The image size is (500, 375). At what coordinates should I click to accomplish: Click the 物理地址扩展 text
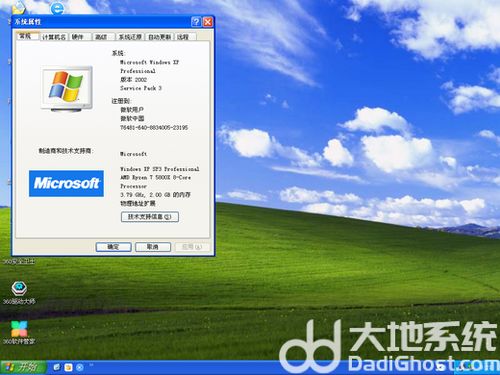coord(138,203)
